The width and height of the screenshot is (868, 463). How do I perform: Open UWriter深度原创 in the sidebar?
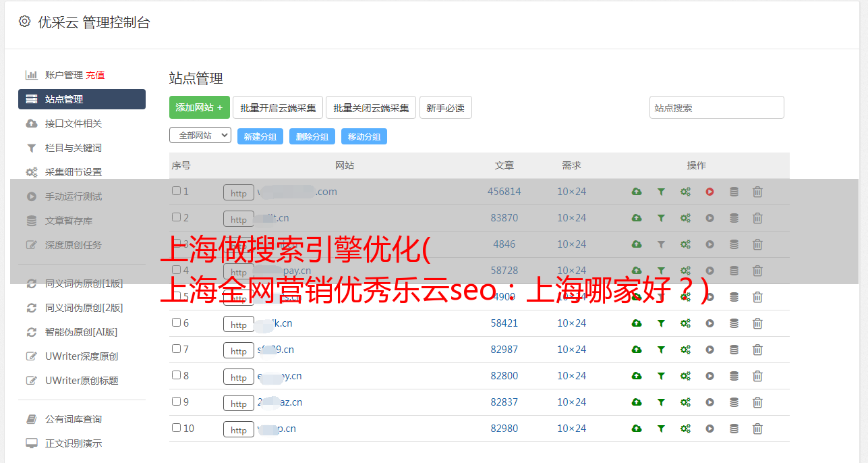click(x=81, y=356)
